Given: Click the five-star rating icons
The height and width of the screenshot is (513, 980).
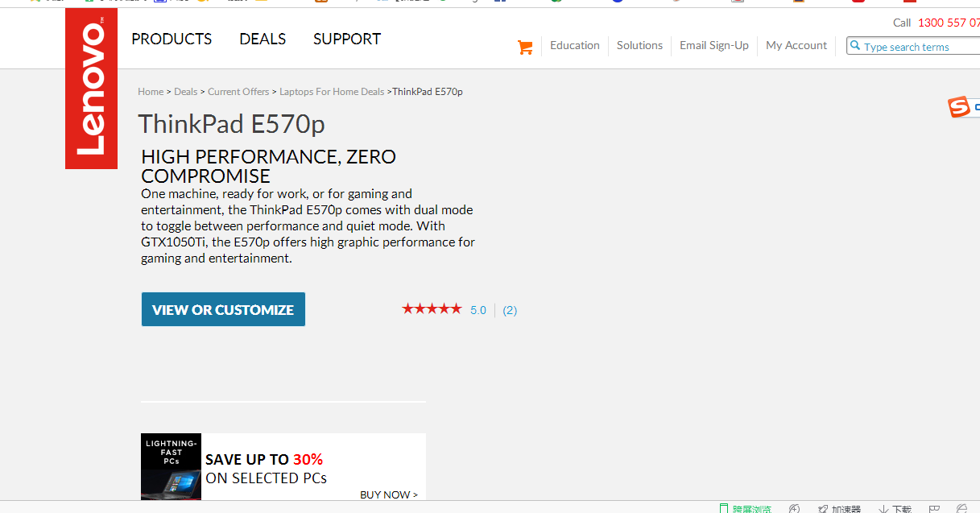Looking at the screenshot, I should click(432, 308).
